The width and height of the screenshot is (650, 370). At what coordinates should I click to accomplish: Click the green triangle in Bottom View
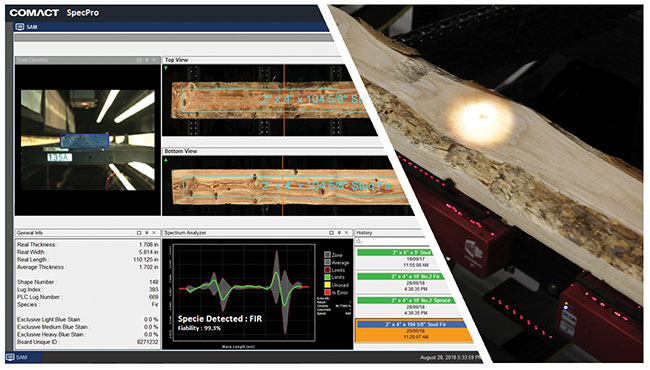pyautogui.click(x=166, y=160)
